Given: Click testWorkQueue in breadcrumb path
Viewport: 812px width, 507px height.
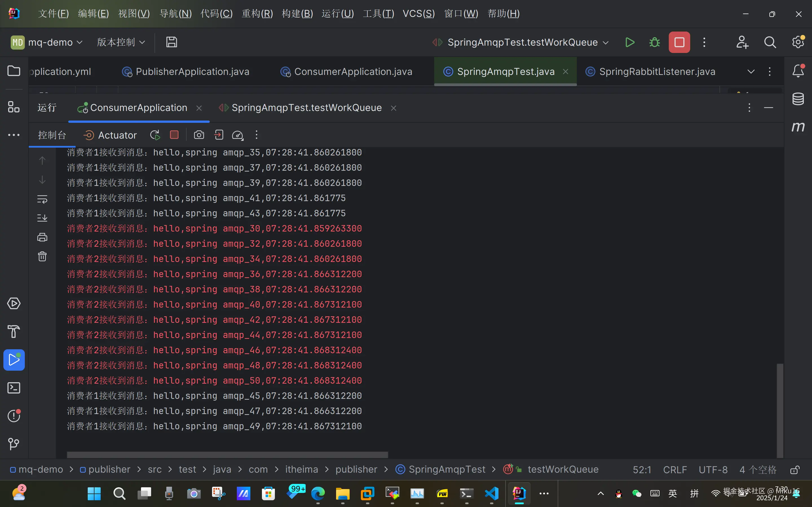Looking at the screenshot, I should tap(563, 470).
